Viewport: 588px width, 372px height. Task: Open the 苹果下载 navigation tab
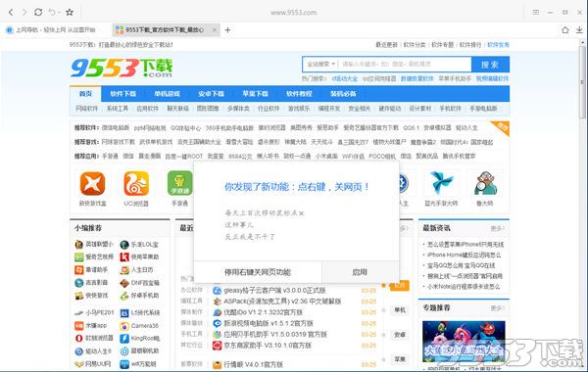point(255,94)
